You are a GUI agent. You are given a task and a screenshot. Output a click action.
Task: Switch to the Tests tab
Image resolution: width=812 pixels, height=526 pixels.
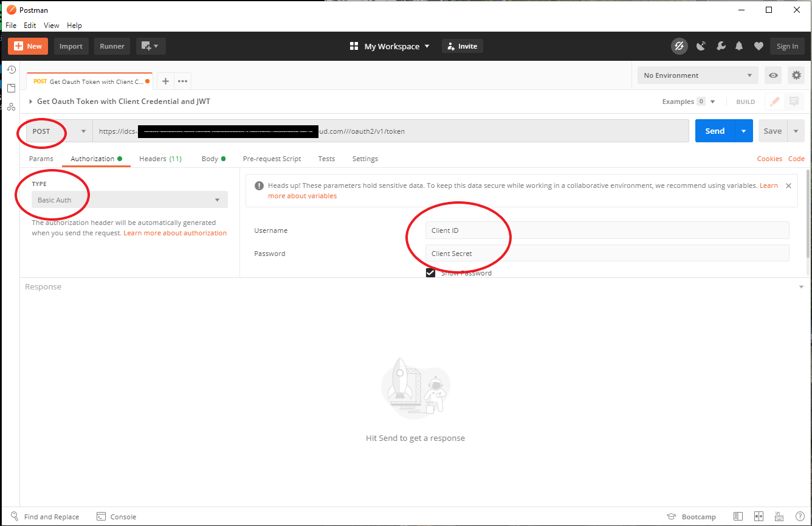click(326, 159)
